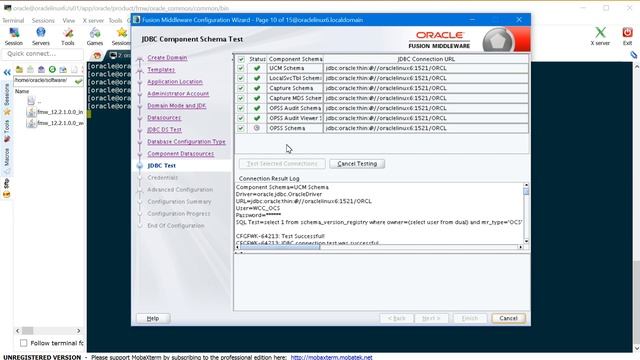Click the Quick connect input field
The height and width of the screenshot is (360, 640).
click(42, 54)
